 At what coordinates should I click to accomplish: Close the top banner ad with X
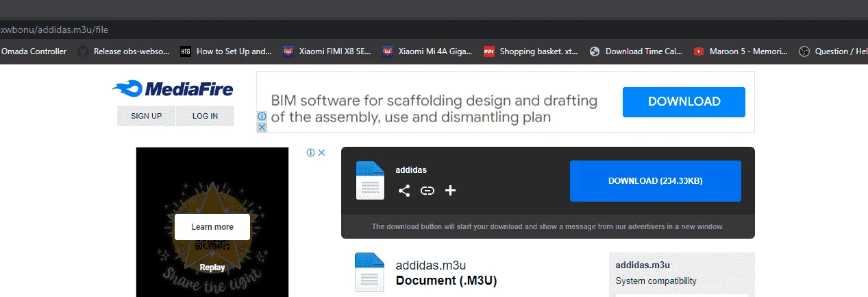[262, 127]
